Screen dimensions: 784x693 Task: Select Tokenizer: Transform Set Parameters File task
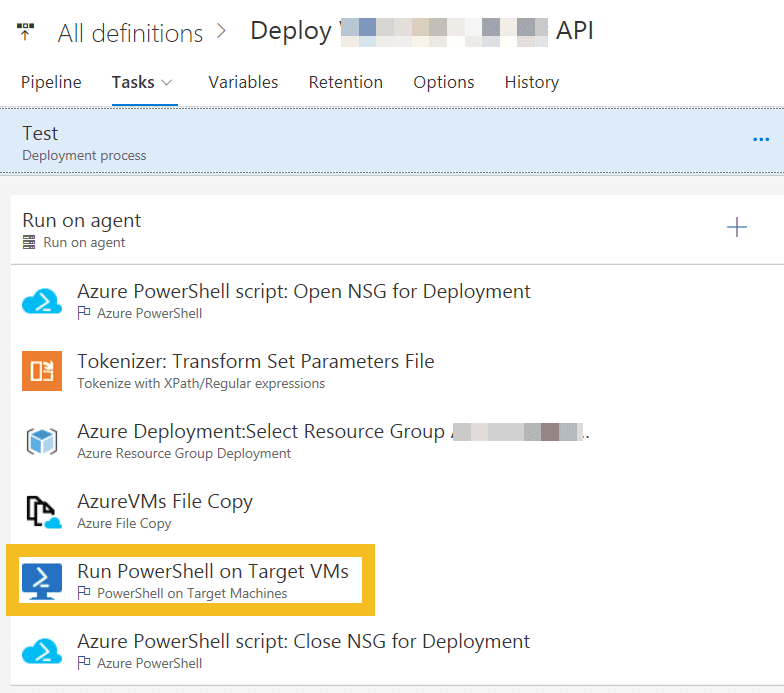[x=256, y=362]
